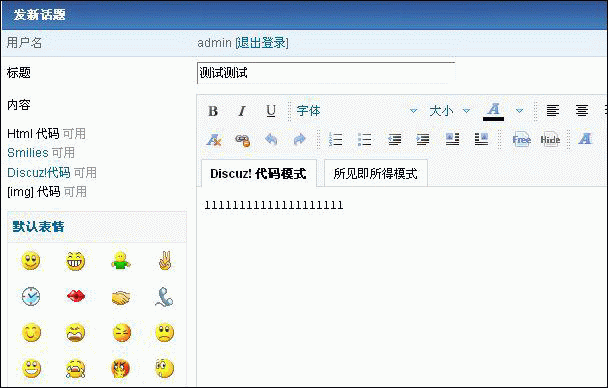Insert the victory hand emoticon
The image size is (608, 388).
pyautogui.click(x=165, y=260)
